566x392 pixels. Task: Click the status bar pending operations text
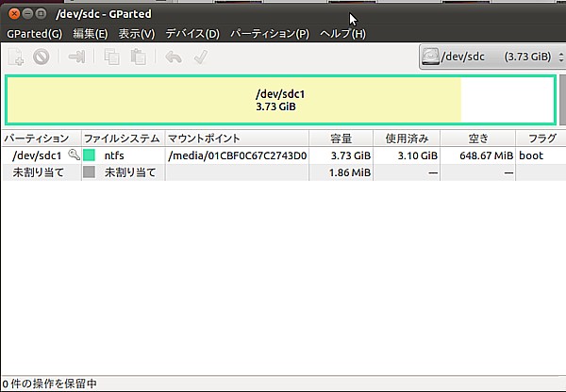pyautogui.click(x=49, y=384)
